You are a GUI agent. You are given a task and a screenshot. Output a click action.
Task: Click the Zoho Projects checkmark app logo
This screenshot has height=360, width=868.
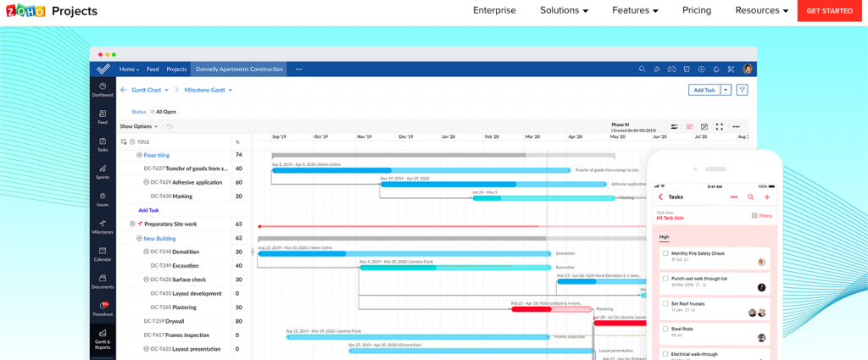point(103,69)
